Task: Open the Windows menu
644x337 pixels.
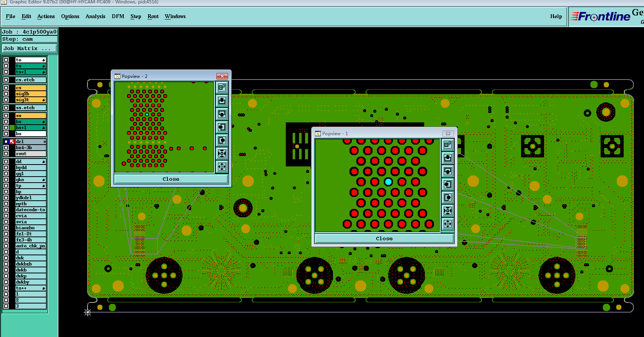Action: (x=175, y=16)
